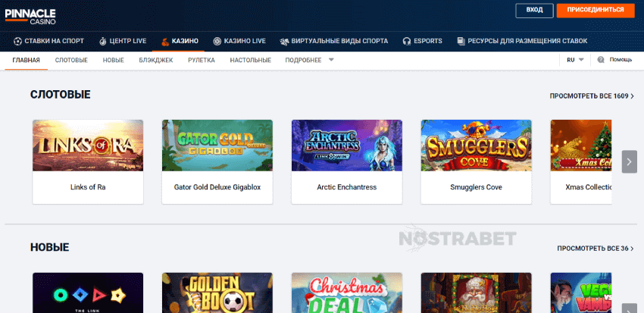The height and width of the screenshot is (313, 644).
Task: Click the next arrow in the Новые carousel
Action: point(629,308)
